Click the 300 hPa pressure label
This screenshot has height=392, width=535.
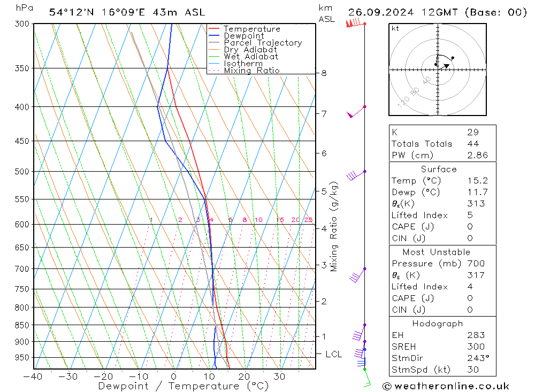(22, 24)
